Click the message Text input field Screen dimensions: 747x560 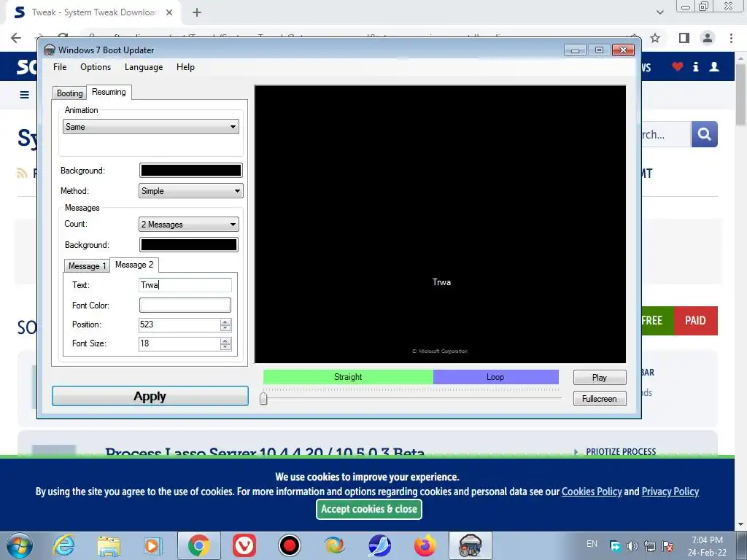pyautogui.click(x=185, y=285)
